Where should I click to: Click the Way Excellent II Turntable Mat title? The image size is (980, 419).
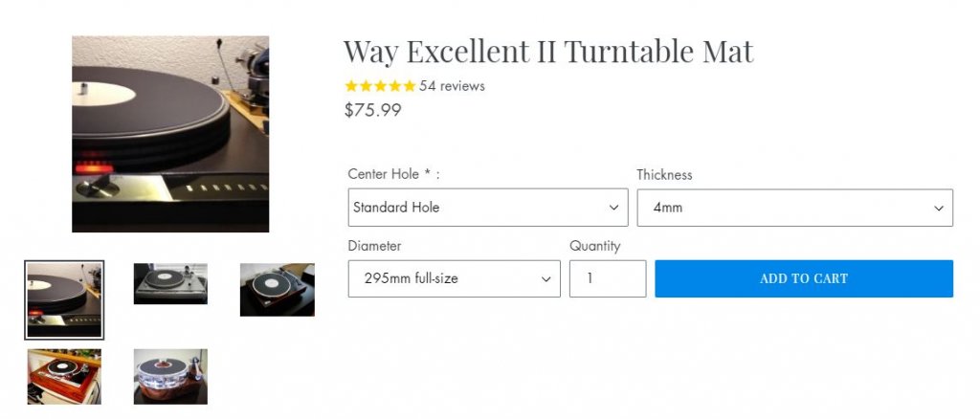point(548,51)
